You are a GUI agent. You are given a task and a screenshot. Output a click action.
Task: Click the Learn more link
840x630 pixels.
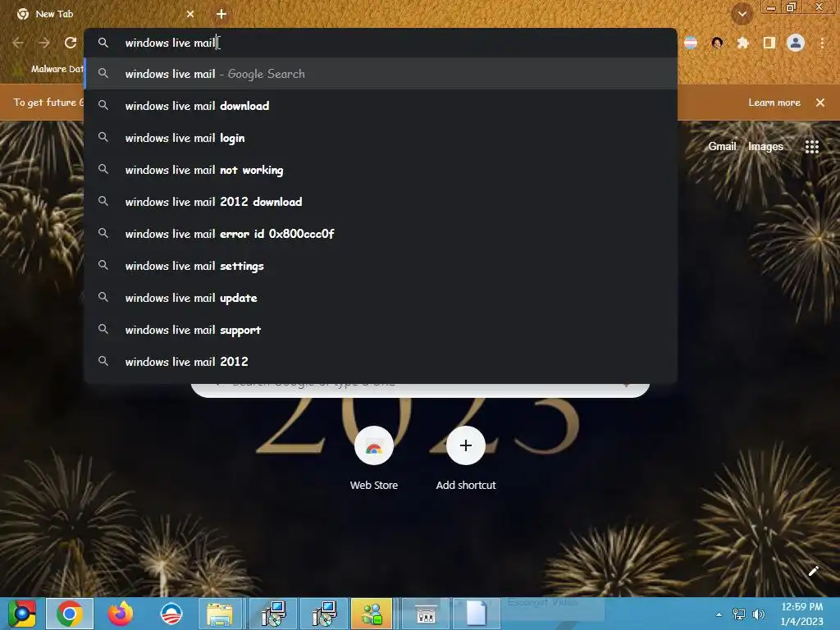pos(774,103)
